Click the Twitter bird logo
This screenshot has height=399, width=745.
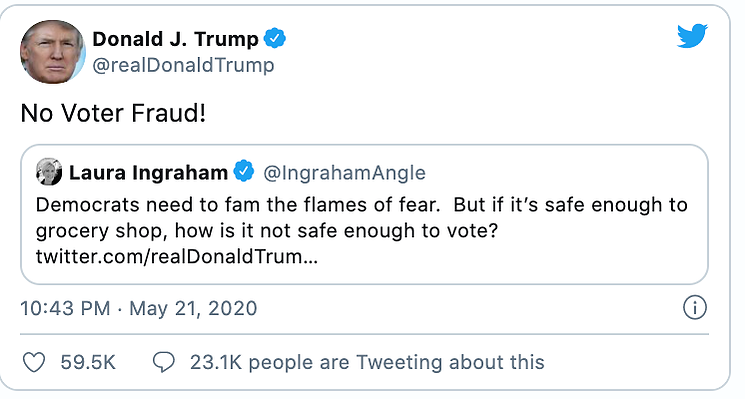[692, 36]
